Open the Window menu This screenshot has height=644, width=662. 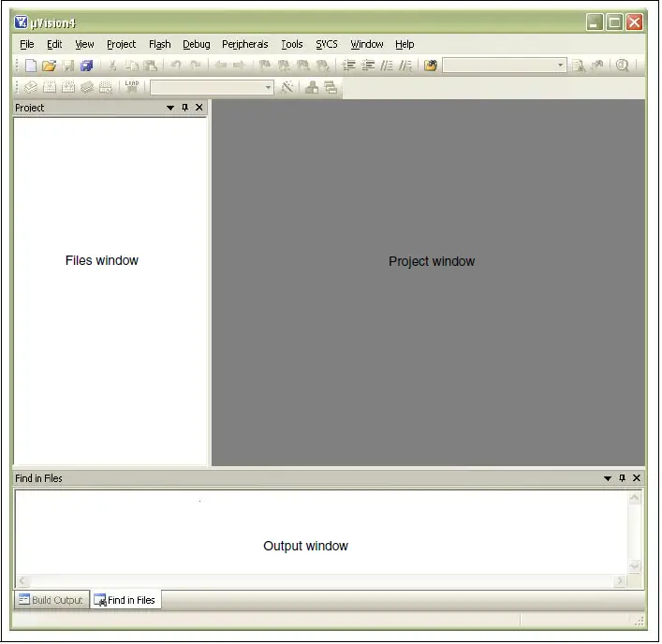tap(367, 44)
